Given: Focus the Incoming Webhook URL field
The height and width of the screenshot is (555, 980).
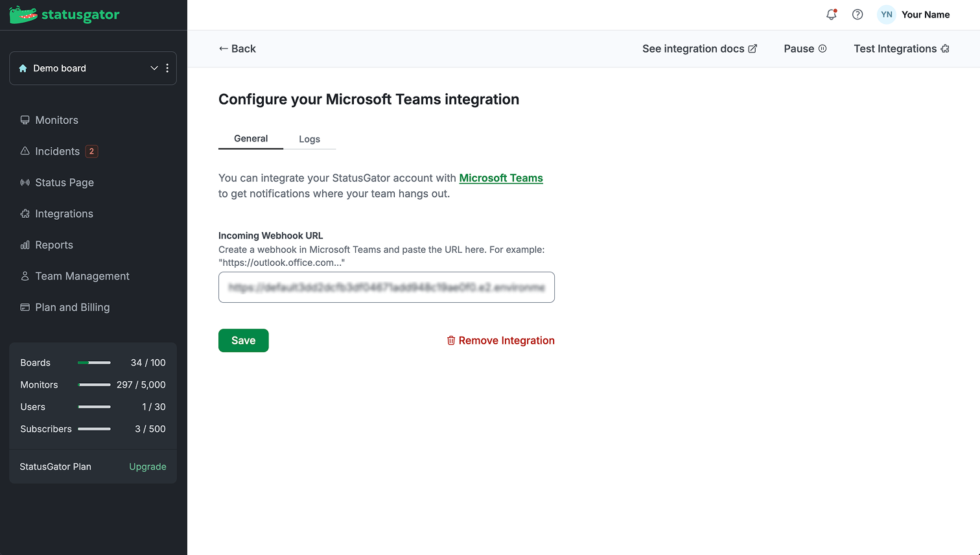Looking at the screenshot, I should [x=386, y=287].
